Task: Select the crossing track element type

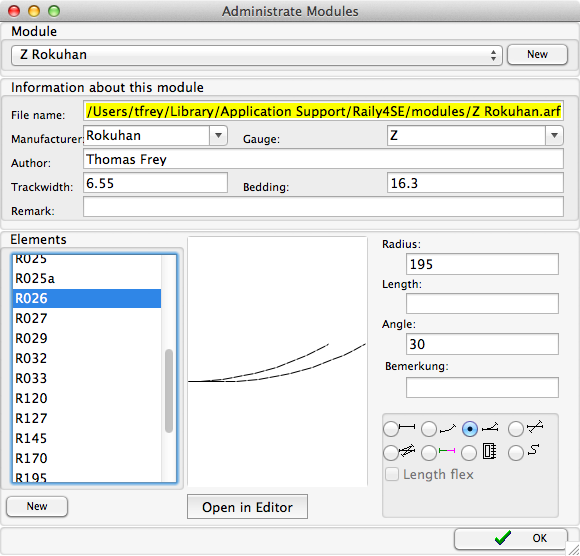Action: 516,429
